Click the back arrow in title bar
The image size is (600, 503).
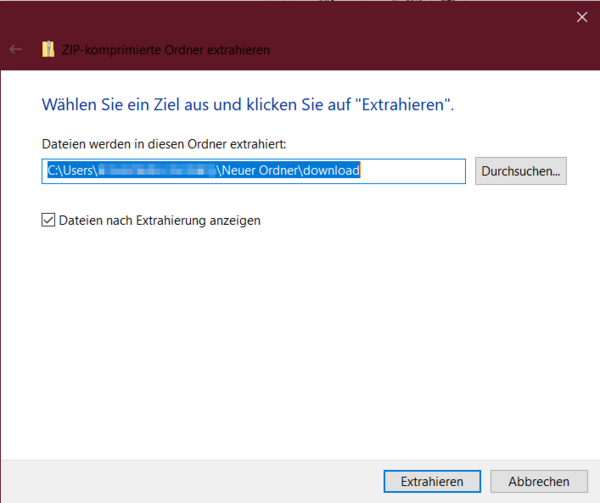click(16, 49)
